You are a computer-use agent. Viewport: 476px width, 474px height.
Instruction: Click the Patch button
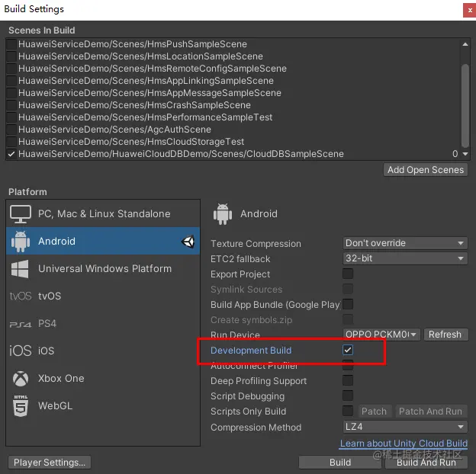[374, 412]
